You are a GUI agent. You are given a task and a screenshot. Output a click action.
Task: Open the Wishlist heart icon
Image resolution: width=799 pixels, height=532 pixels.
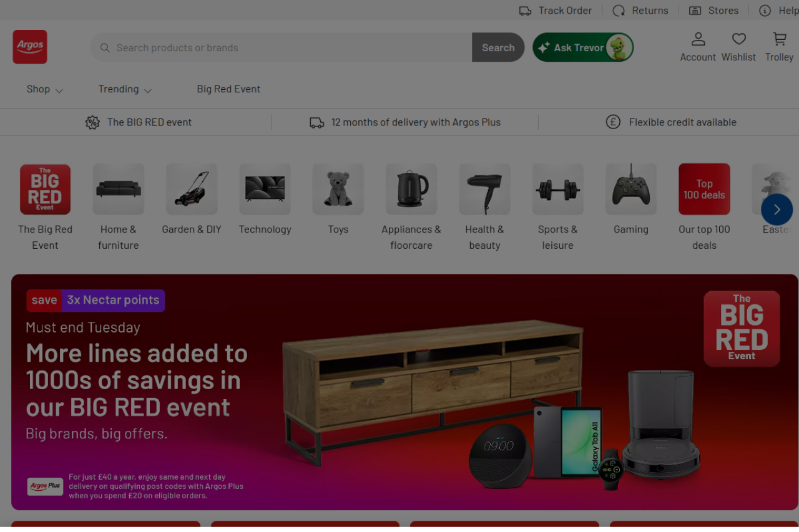738,40
